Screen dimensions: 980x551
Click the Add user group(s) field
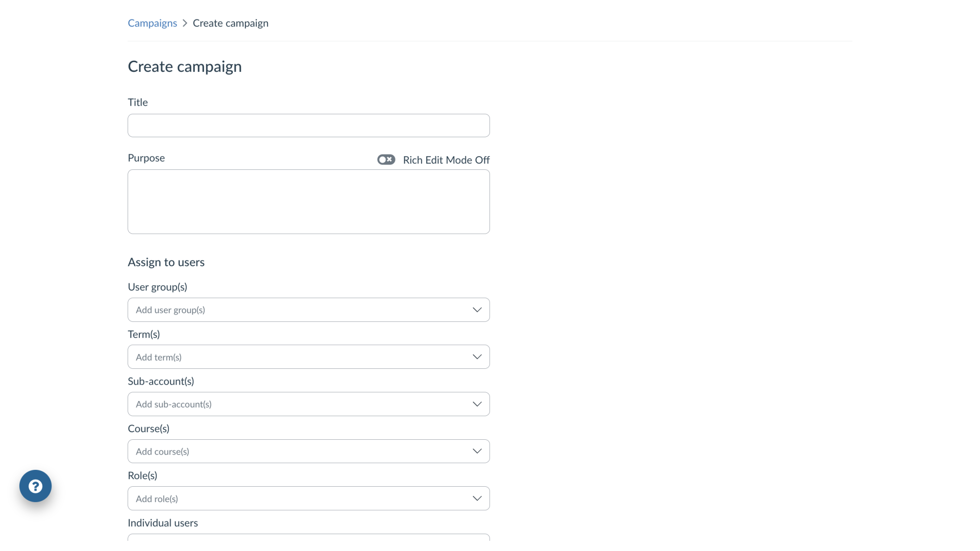(x=309, y=310)
